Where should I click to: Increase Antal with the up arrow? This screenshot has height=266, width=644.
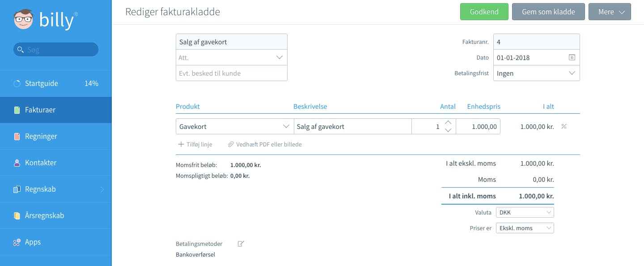tap(448, 122)
